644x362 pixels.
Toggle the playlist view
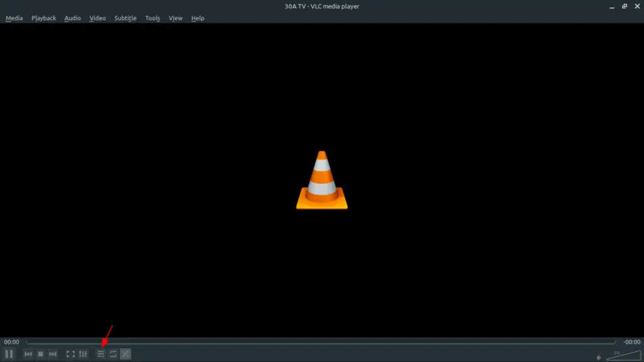coord(101,354)
